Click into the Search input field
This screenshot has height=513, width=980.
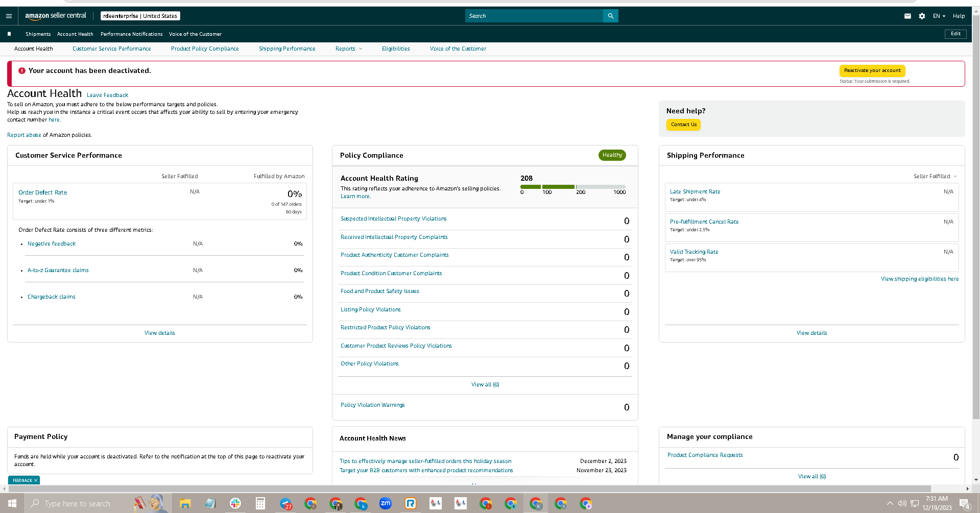[x=534, y=16]
